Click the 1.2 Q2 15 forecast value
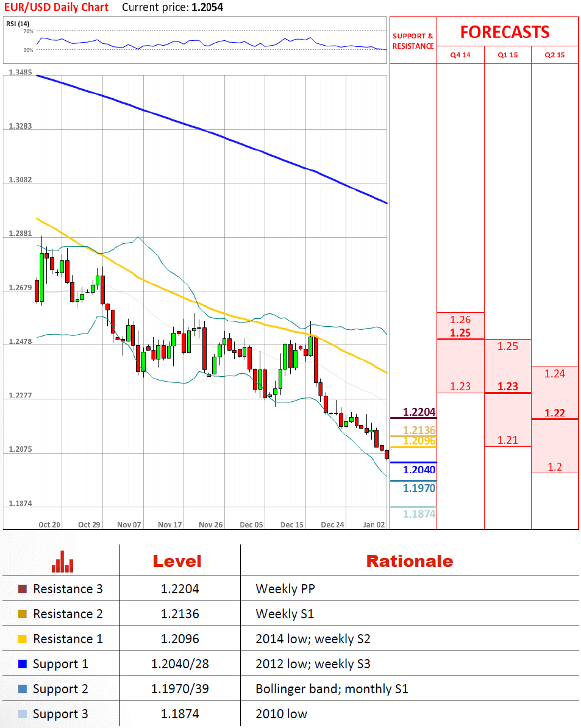The image size is (581, 728). (555, 466)
